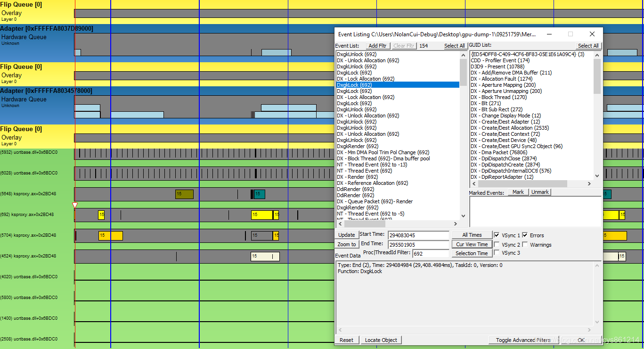Click the red triangle marker on thread 692 row
Viewport: 644px width, 349px height.
74,205
